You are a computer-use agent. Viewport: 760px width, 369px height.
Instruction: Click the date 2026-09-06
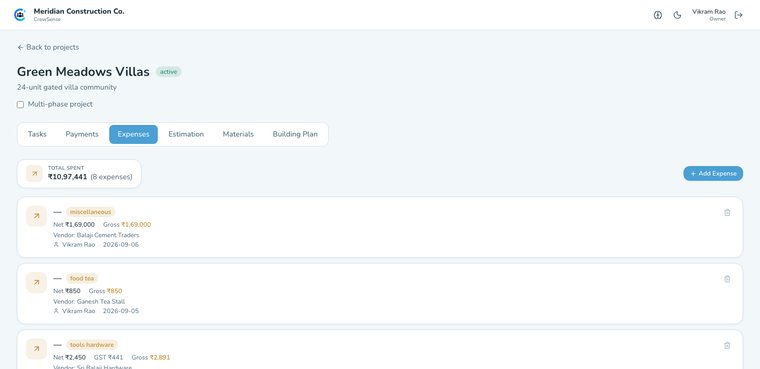(121, 245)
